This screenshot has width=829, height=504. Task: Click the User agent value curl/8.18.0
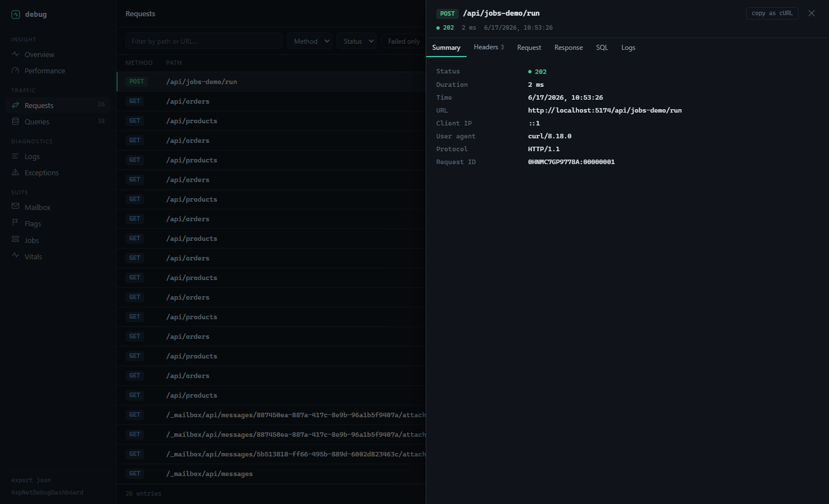pyautogui.click(x=549, y=136)
